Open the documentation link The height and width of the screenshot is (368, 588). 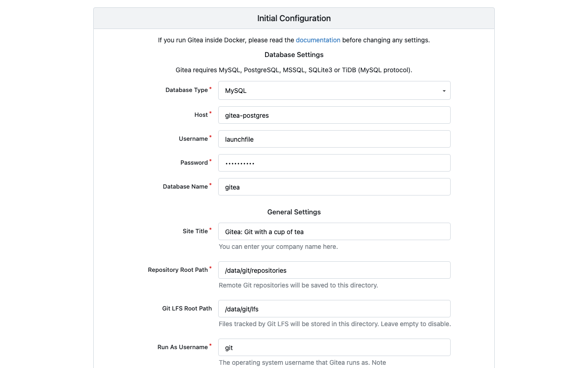click(x=318, y=40)
